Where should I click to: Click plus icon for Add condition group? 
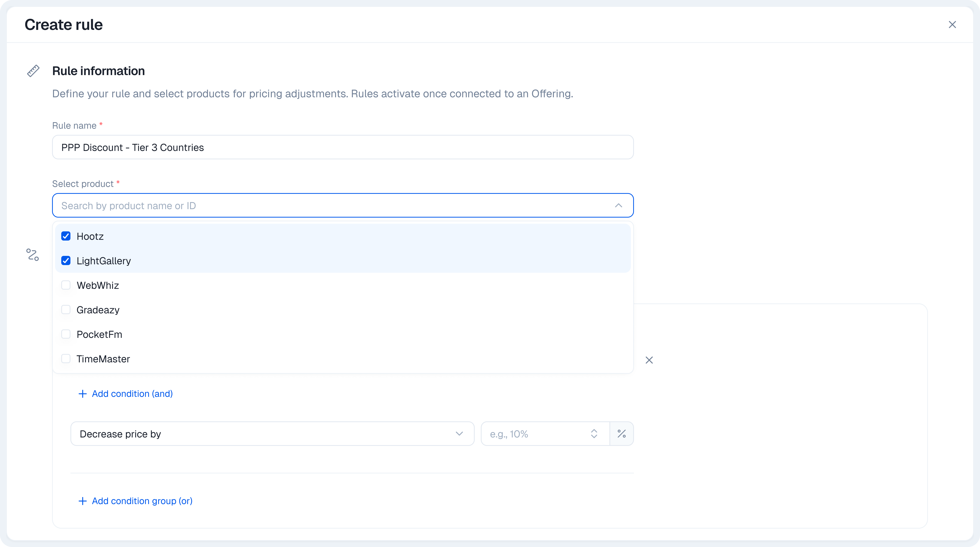point(82,501)
